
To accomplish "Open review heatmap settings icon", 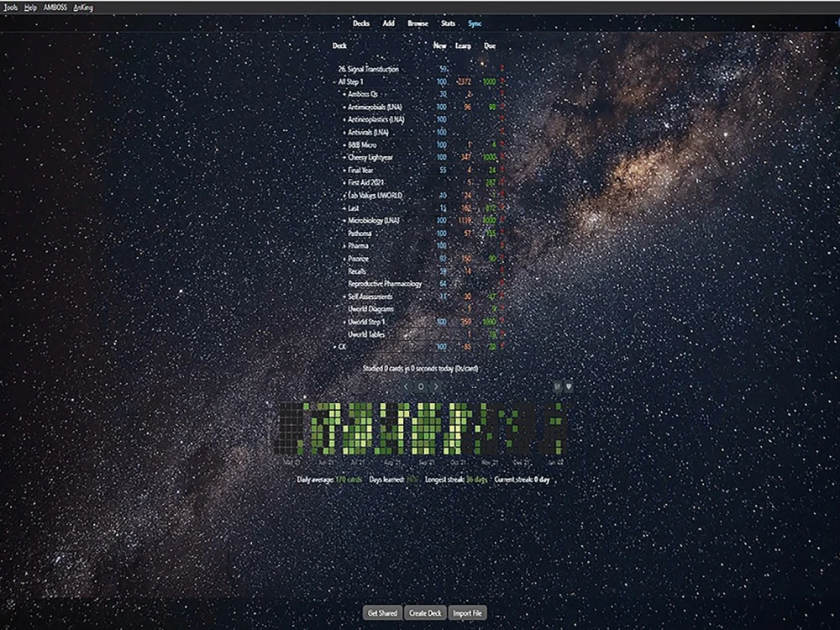I will [558, 386].
